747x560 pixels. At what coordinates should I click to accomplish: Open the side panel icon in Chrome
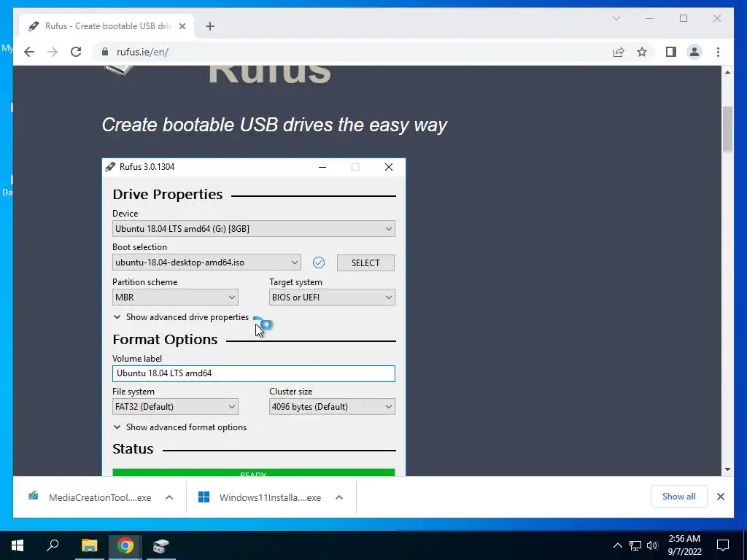click(x=671, y=52)
